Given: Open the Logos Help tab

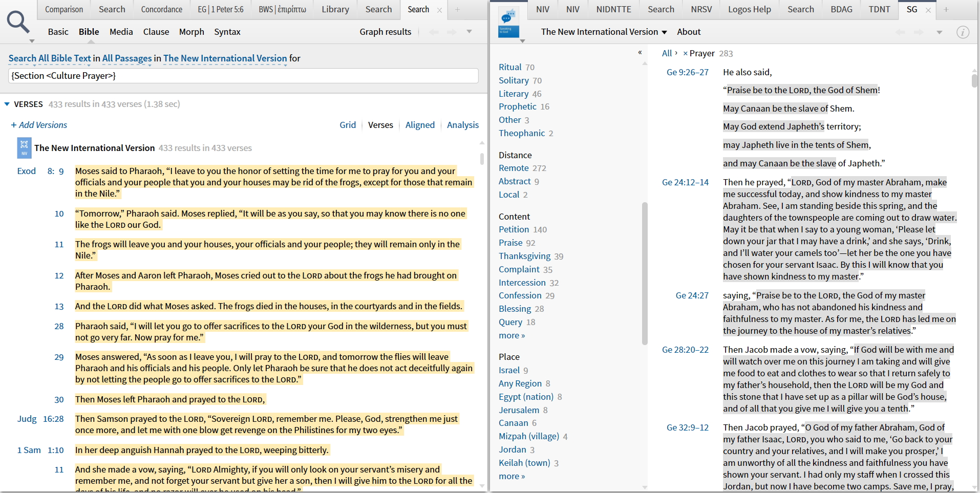Looking at the screenshot, I should click(x=750, y=9).
